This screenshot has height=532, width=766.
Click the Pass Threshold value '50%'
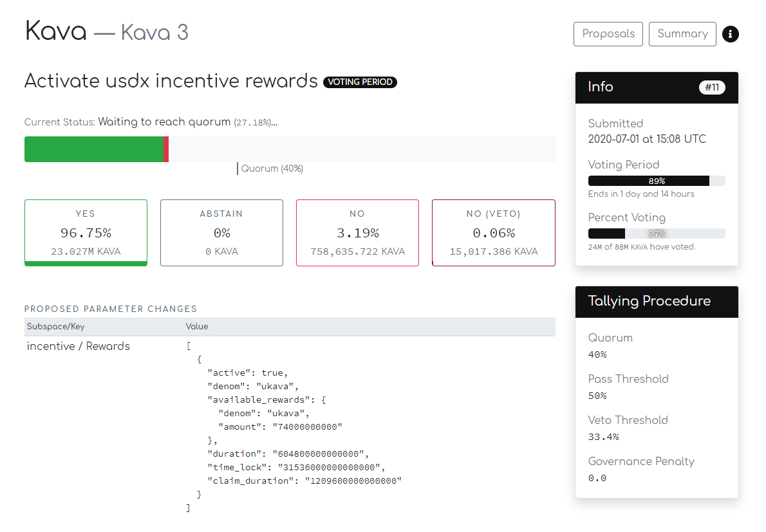coord(597,396)
